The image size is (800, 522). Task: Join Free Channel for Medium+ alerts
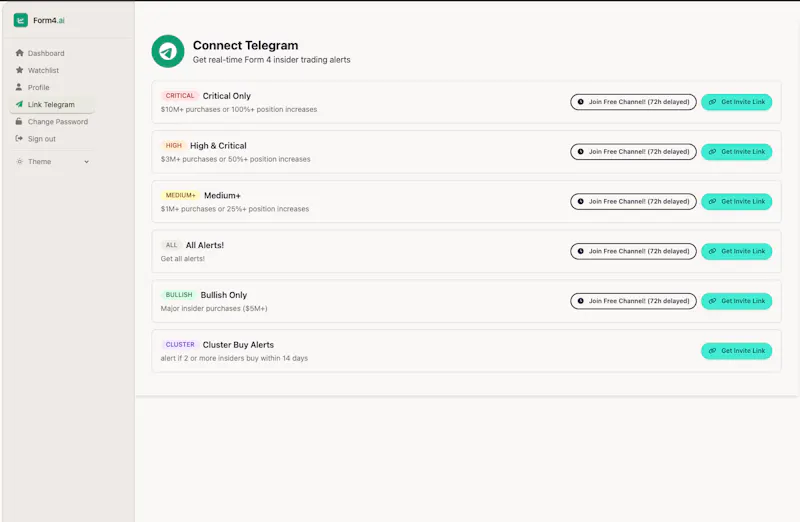pyautogui.click(x=633, y=202)
